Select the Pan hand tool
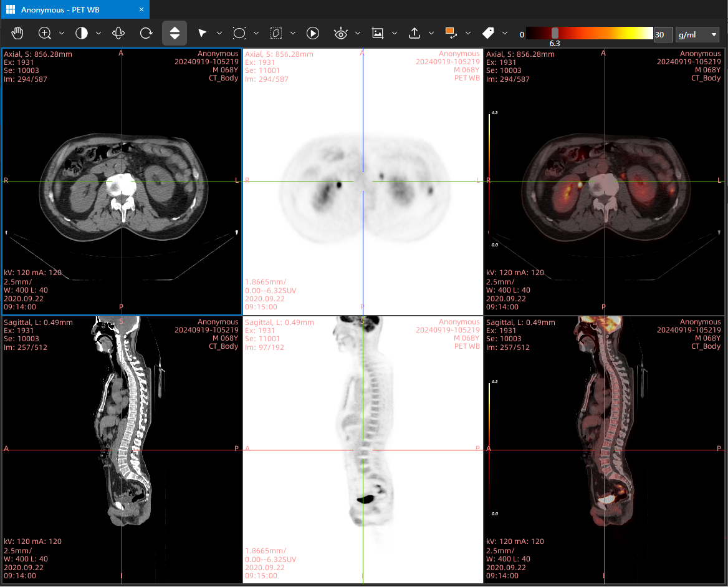This screenshot has width=728, height=587. click(x=17, y=33)
